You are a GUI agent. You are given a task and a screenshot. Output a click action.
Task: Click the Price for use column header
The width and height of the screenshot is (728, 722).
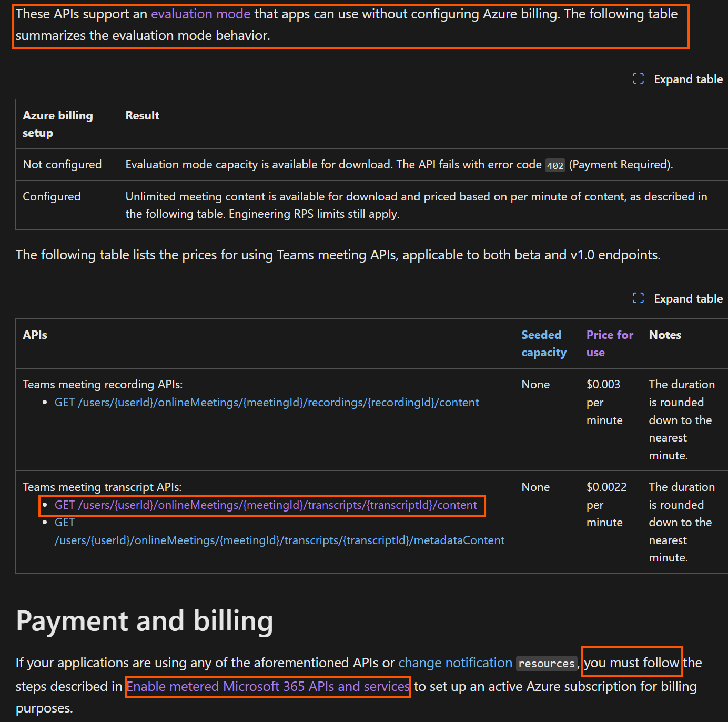[609, 343]
